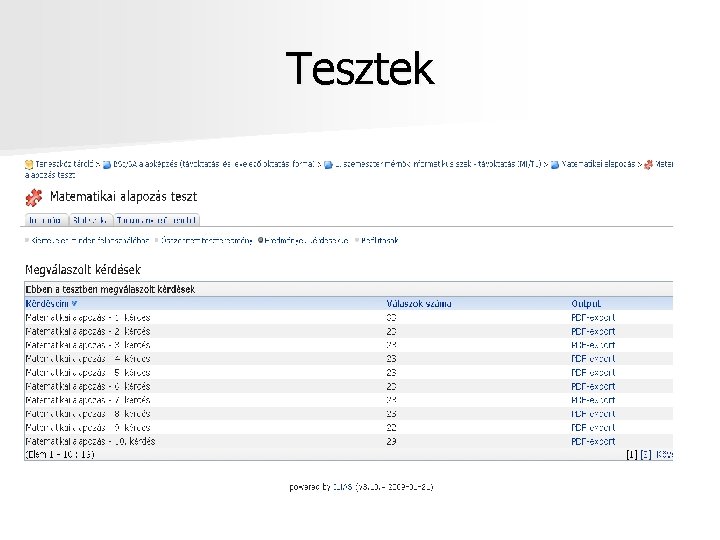
Task: Open PDF-export for question 5
Action: [593, 372]
